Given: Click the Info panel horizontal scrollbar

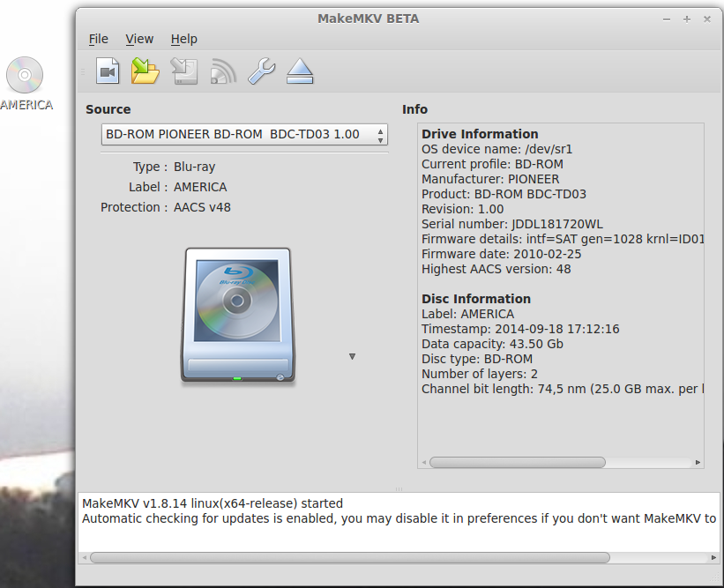Looking at the screenshot, I should click(x=517, y=462).
